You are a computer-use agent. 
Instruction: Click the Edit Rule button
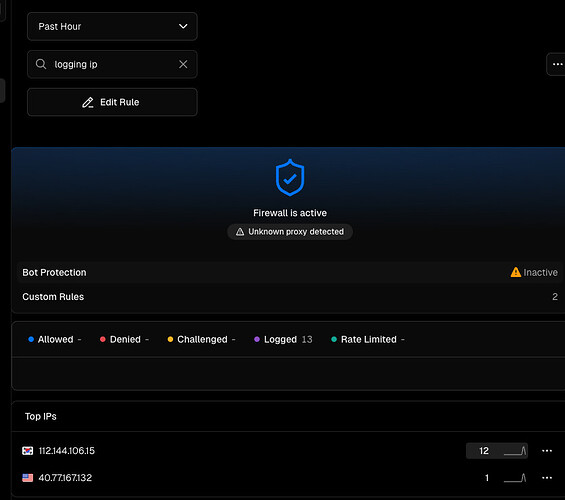pos(112,102)
